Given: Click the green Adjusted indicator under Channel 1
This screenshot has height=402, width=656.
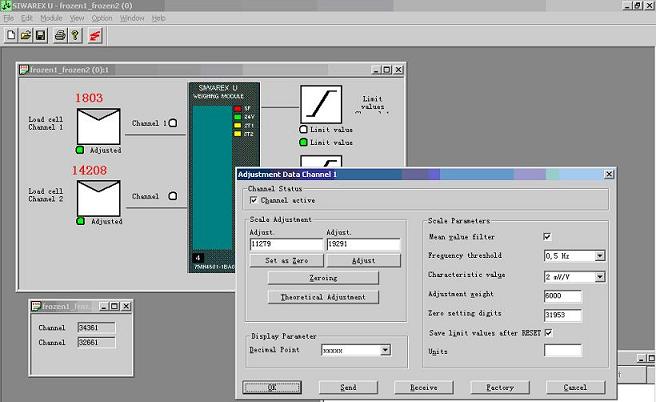Looking at the screenshot, I should pos(80,150).
